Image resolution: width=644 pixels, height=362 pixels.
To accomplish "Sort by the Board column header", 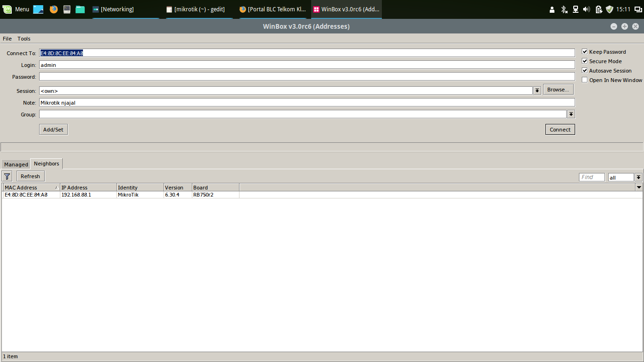I will click(215, 188).
